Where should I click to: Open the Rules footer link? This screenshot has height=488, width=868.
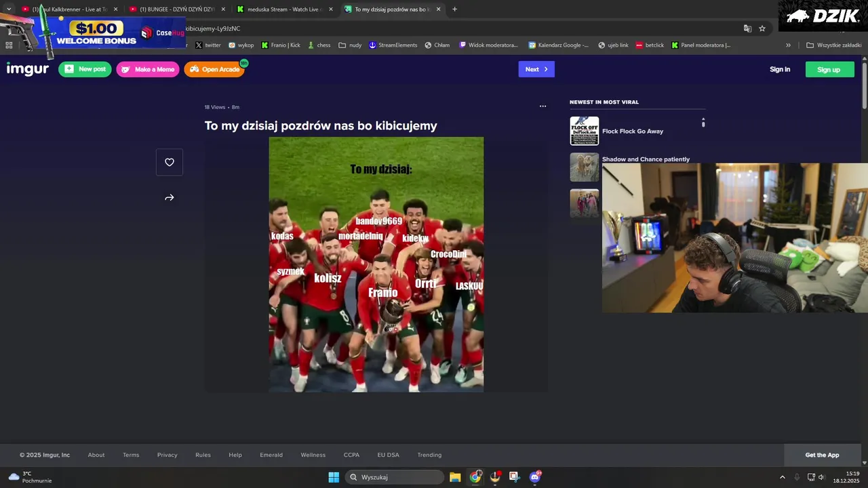[203, 455]
